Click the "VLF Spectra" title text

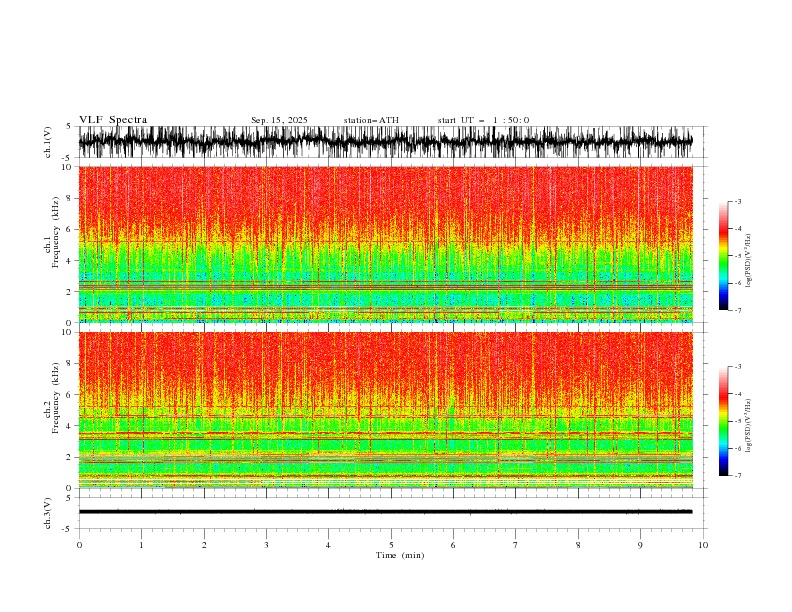coord(113,120)
